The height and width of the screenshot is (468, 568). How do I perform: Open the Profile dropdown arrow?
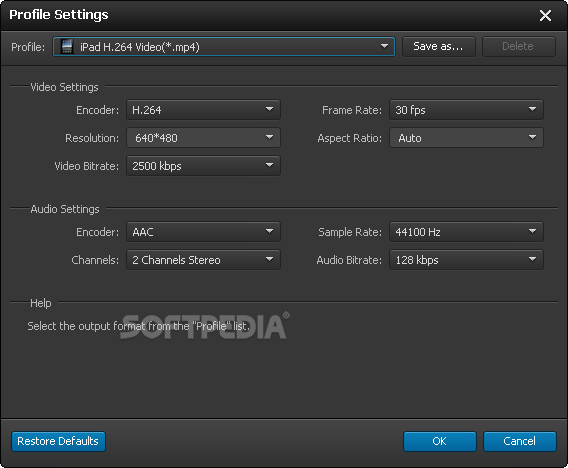[x=384, y=46]
